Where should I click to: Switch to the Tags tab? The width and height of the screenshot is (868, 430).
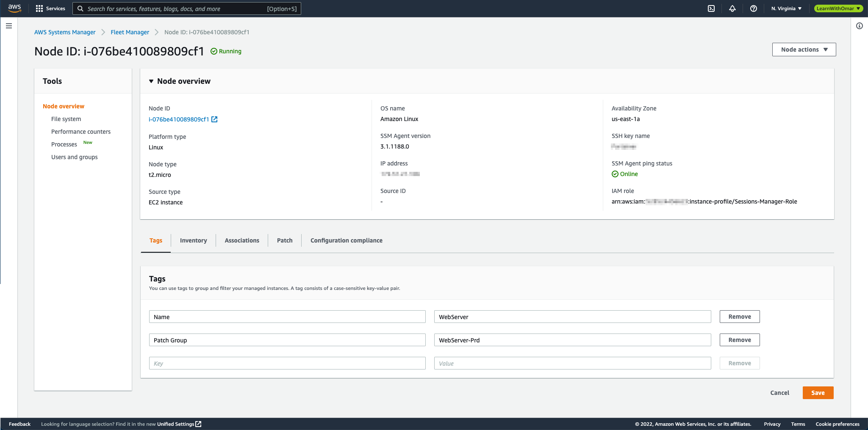tap(156, 240)
